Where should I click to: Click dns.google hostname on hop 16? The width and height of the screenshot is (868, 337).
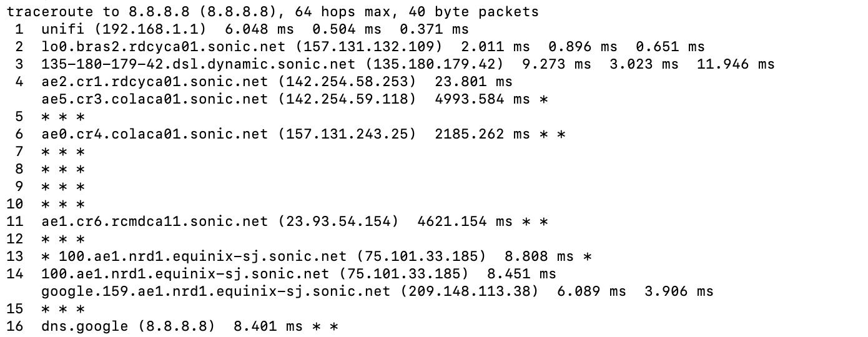84,326
